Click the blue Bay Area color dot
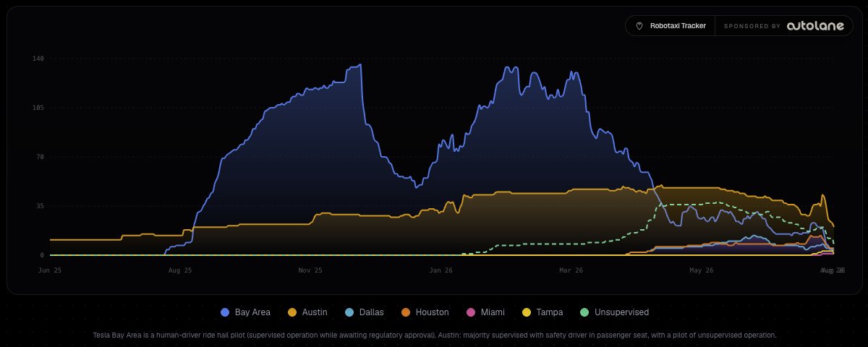868x347 pixels. click(225, 312)
